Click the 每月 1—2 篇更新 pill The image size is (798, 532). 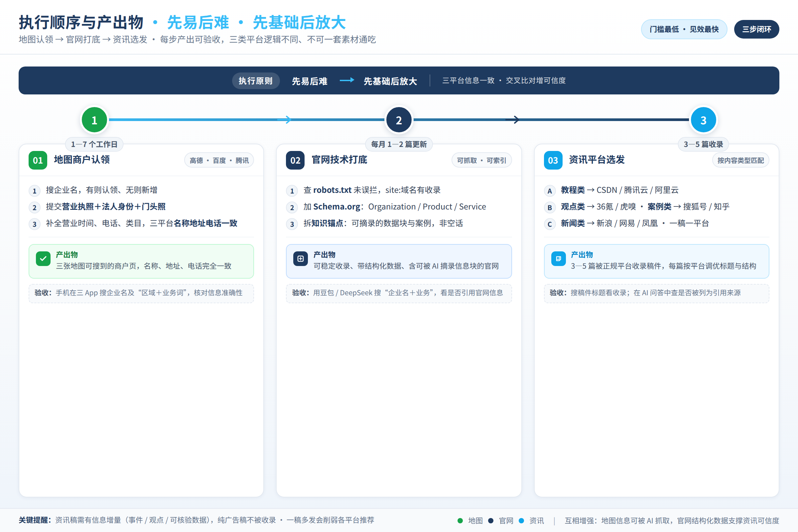(x=399, y=144)
